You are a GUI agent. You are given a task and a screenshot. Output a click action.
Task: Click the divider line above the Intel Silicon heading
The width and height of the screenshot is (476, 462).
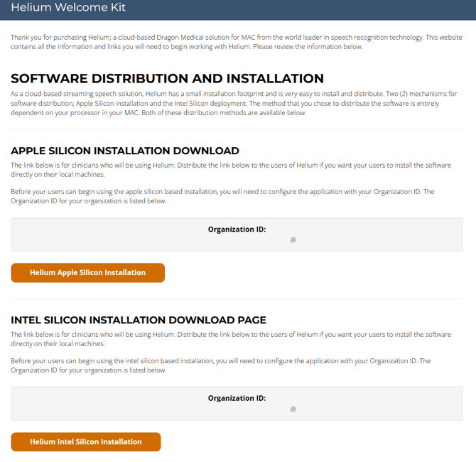(237, 299)
